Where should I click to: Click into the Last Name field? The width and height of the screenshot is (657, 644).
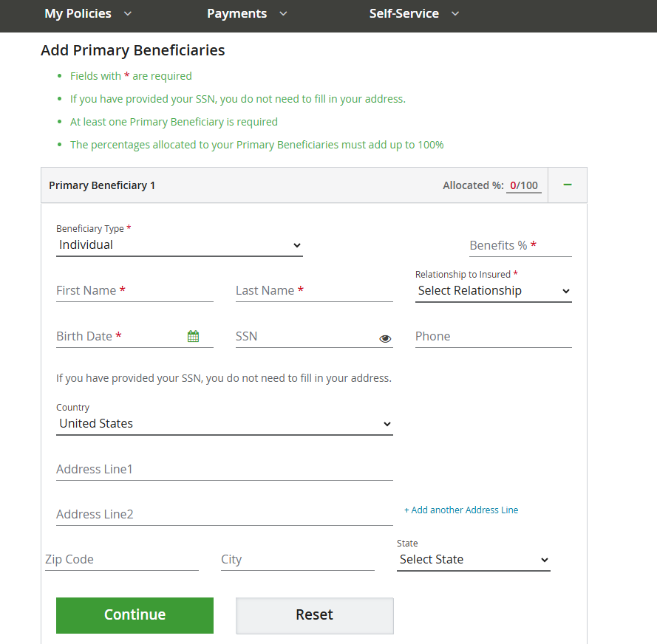(314, 291)
